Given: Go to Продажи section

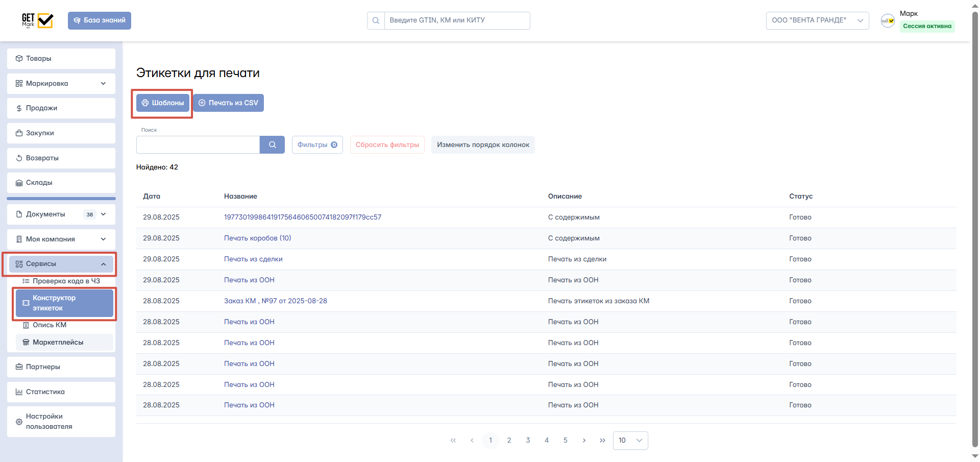Looking at the screenshot, I should point(61,108).
